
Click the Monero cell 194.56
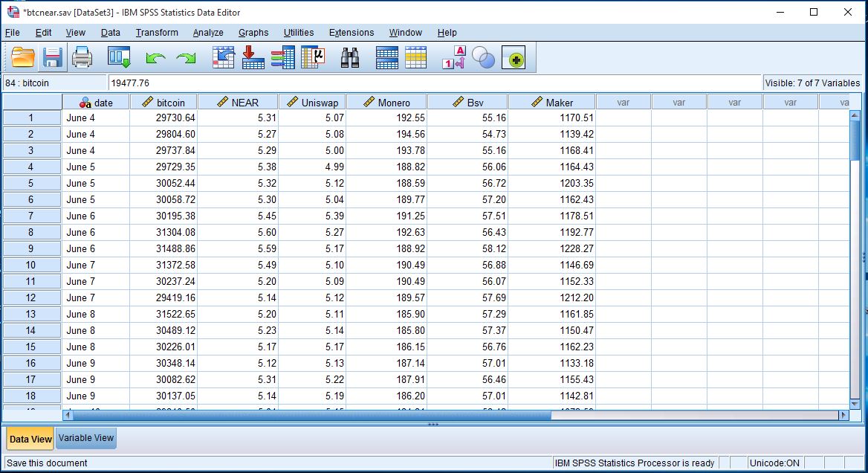pyautogui.click(x=386, y=134)
